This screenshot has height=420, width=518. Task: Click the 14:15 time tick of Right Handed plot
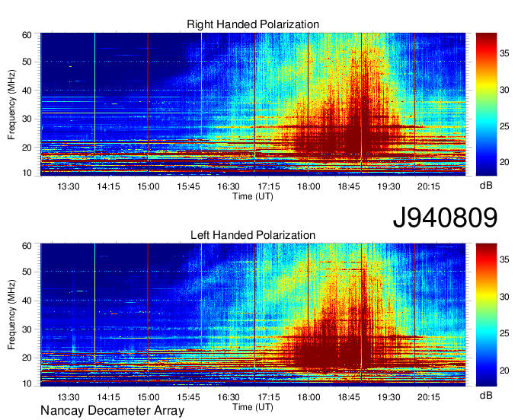[x=108, y=186]
